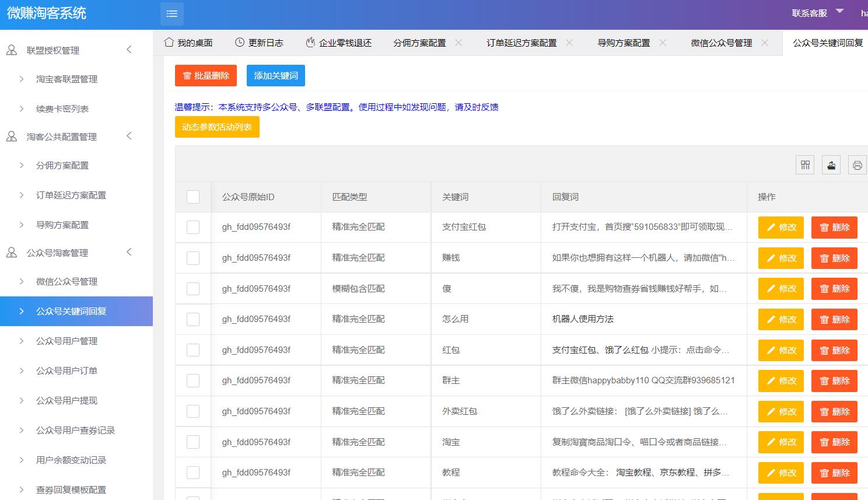Delete the 赚钱 keyword row
The height and width of the screenshot is (500, 868).
tap(834, 258)
